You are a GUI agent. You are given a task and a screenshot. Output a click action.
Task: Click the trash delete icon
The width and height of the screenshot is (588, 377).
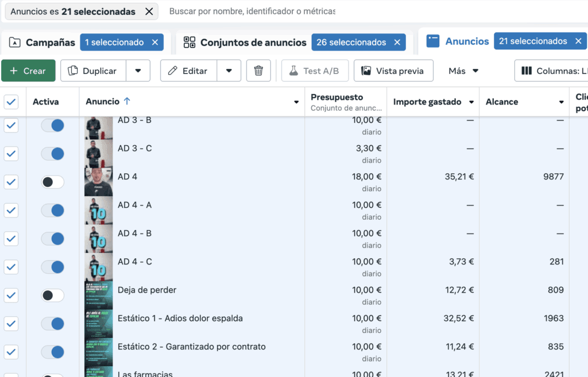pos(258,71)
